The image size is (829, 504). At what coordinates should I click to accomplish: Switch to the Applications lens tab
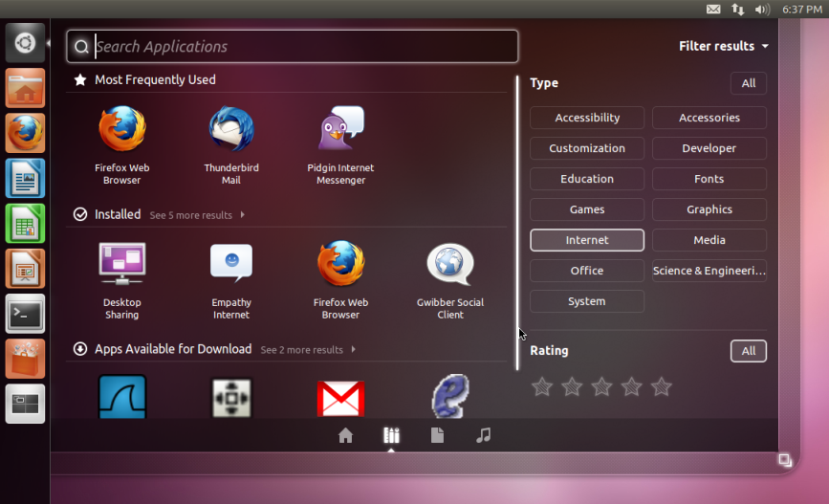(391, 435)
